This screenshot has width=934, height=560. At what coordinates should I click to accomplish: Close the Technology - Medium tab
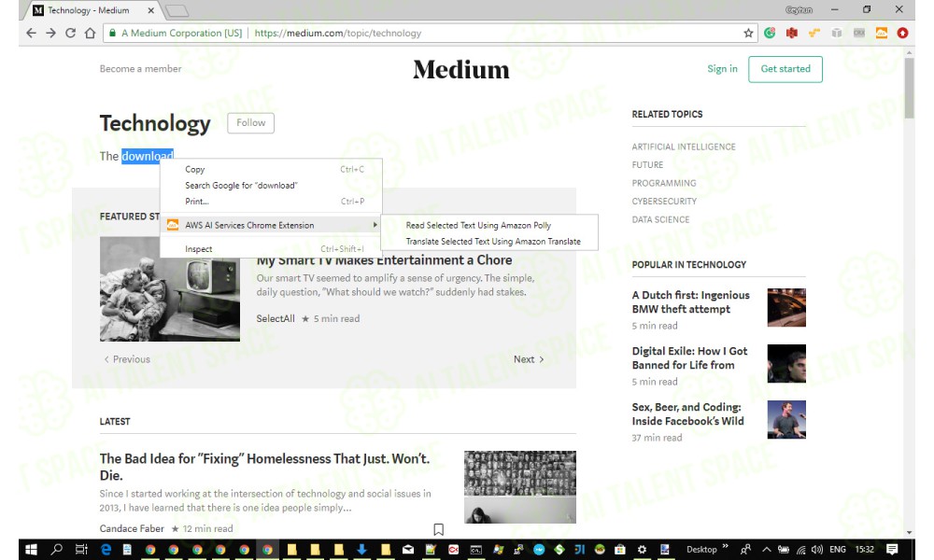coord(151,10)
